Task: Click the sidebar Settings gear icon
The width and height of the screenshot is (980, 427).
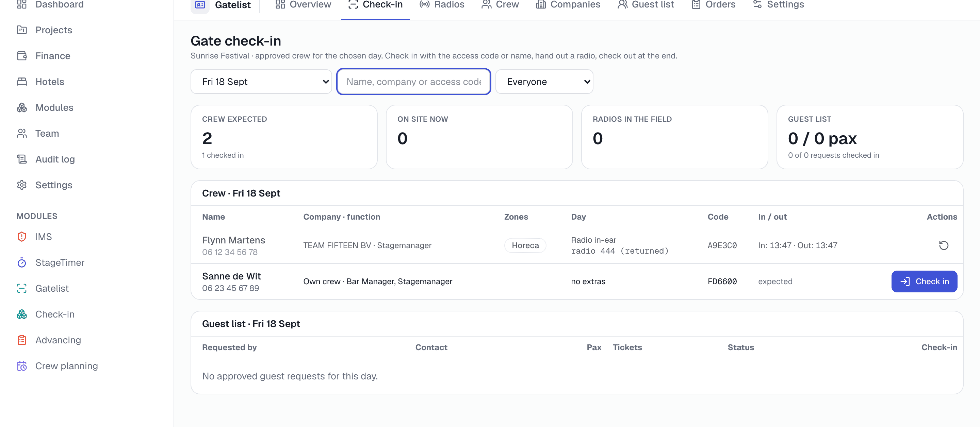Action: pyautogui.click(x=22, y=185)
